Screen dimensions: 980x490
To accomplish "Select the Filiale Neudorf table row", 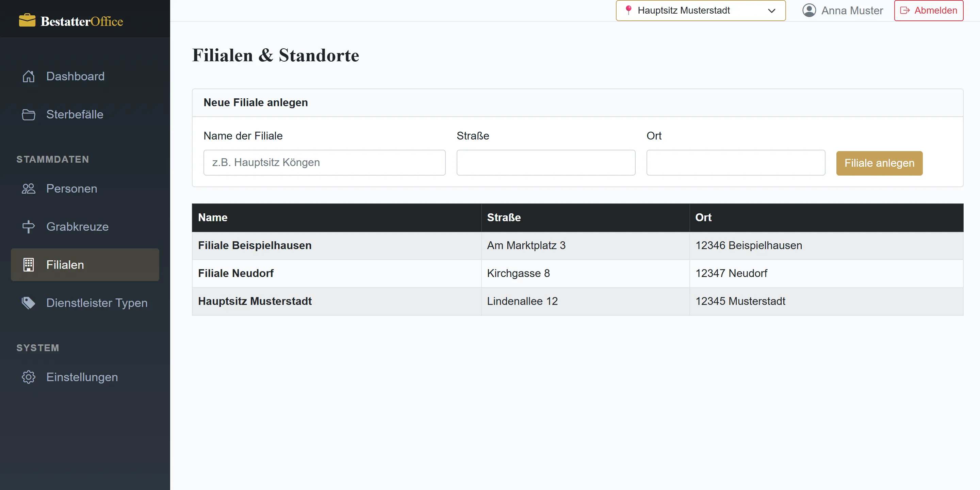I will [577, 274].
